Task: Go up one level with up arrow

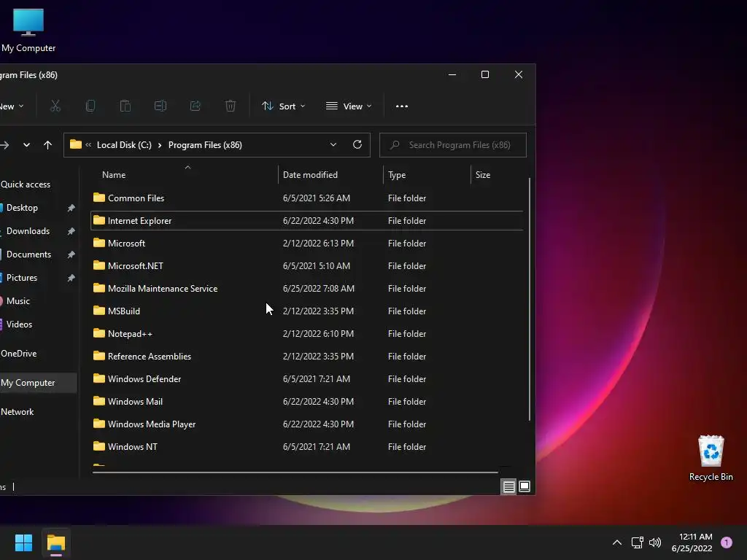Action: (47, 145)
